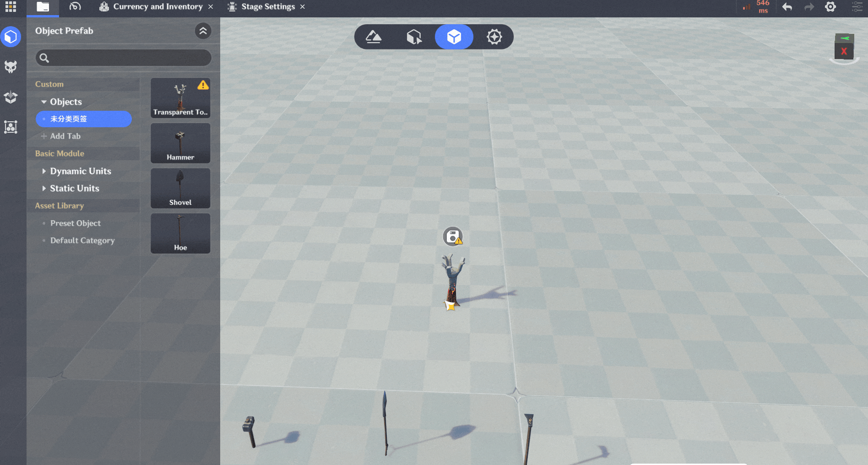Screen dimensions: 868x465
Task: Open the gear star mode button
Action: point(494,37)
